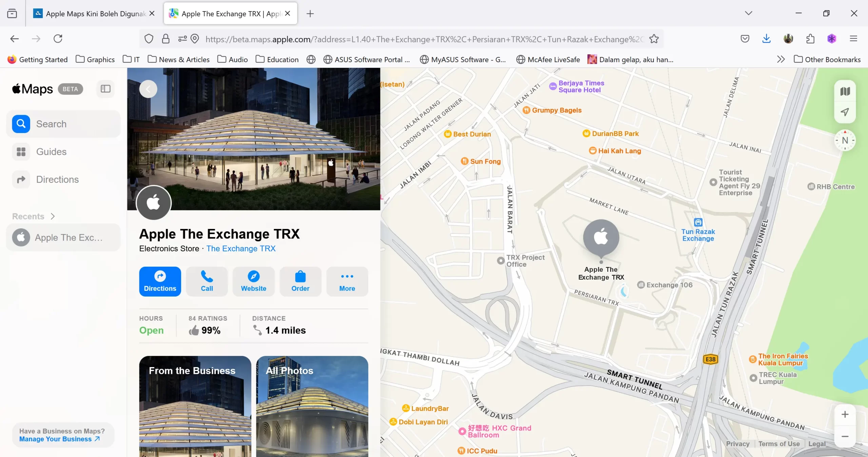The width and height of the screenshot is (868, 457).
Task: Expand hidden bookmarks with the chevron
Action: (x=781, y=59)
